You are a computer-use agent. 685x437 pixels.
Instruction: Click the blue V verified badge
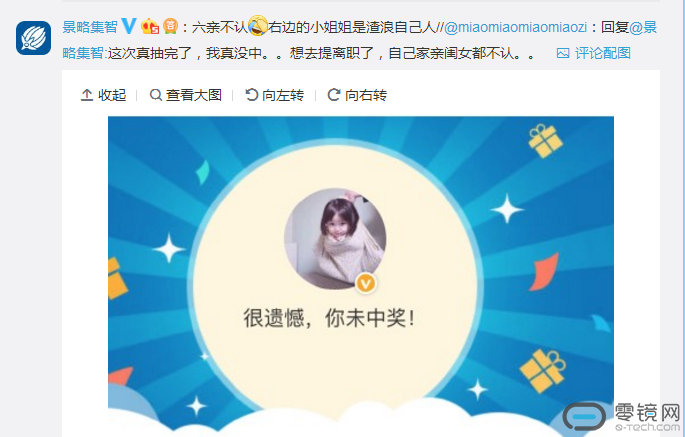tap(129, 26)
